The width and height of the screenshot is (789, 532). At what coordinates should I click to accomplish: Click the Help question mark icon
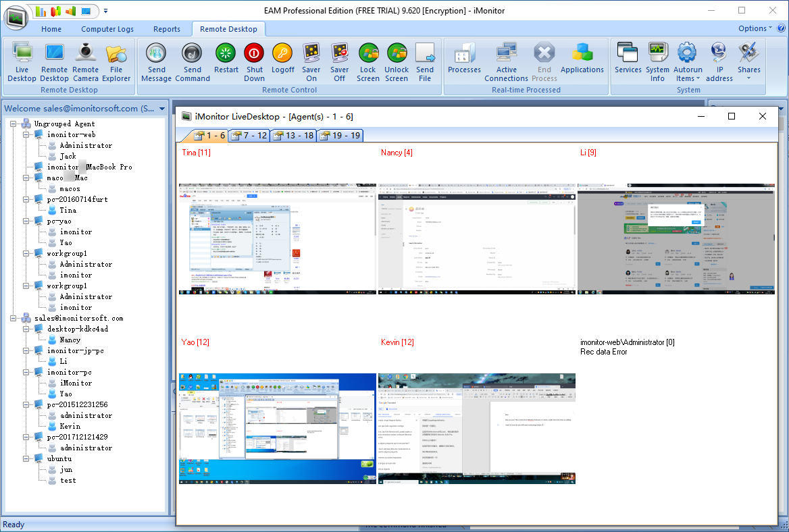point(781,28)
